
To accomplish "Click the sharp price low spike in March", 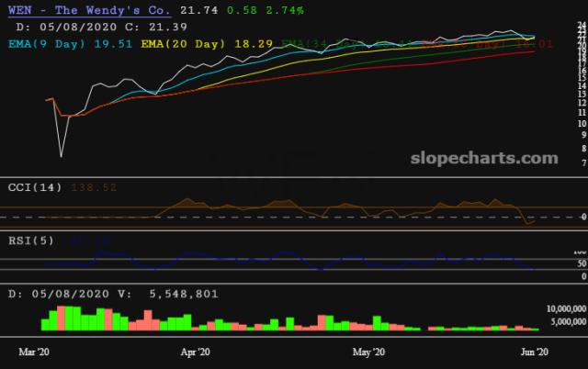I will 62,155.
